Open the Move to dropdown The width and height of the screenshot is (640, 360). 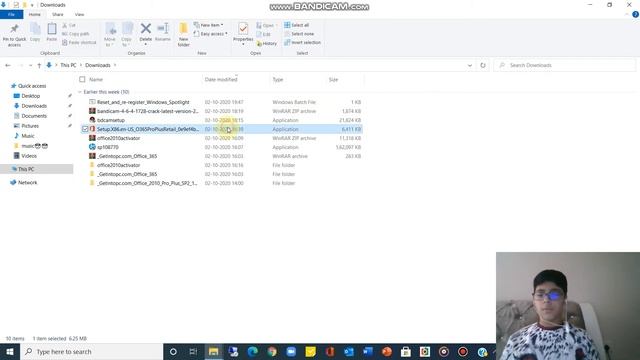pyautogui.click(x=110, y=35)
